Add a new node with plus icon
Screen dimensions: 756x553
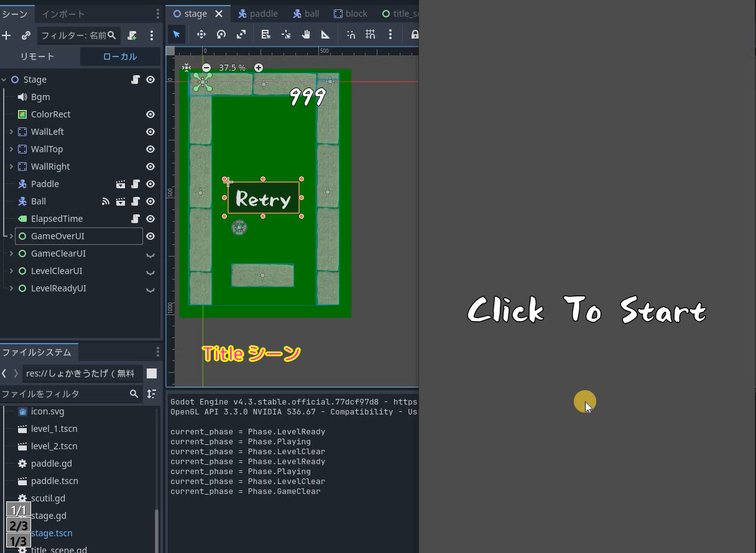(6, 35)
